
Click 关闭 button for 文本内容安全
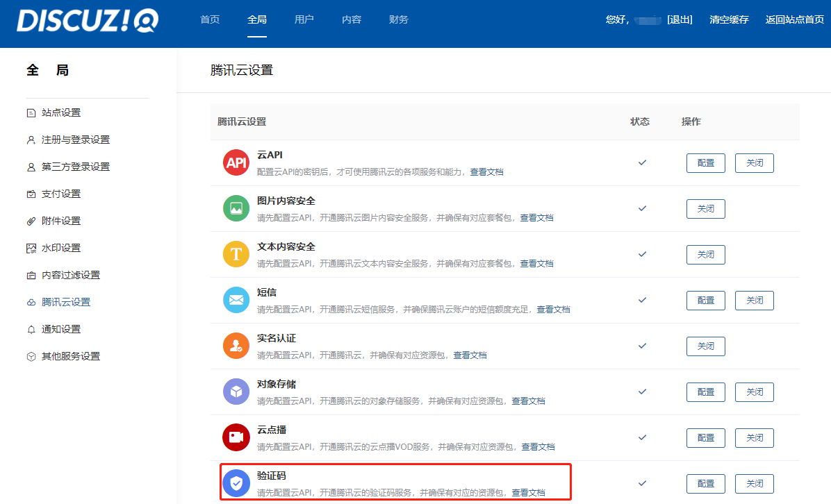click(x=706, y=255)
